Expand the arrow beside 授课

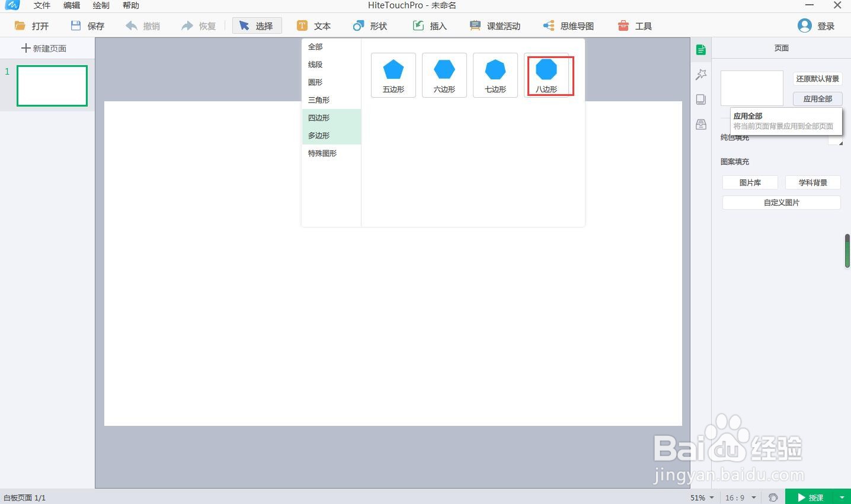pos(842,497)
